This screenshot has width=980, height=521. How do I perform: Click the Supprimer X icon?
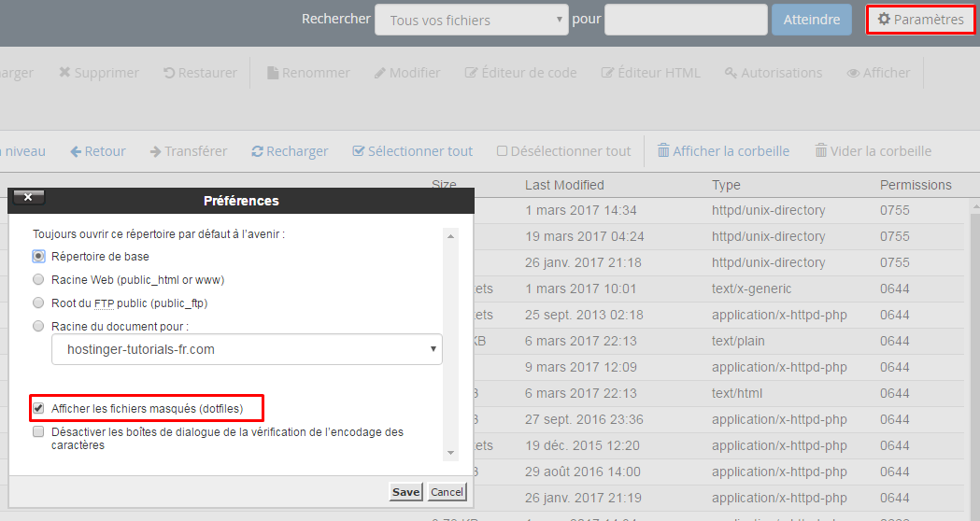tap(64, 73)
